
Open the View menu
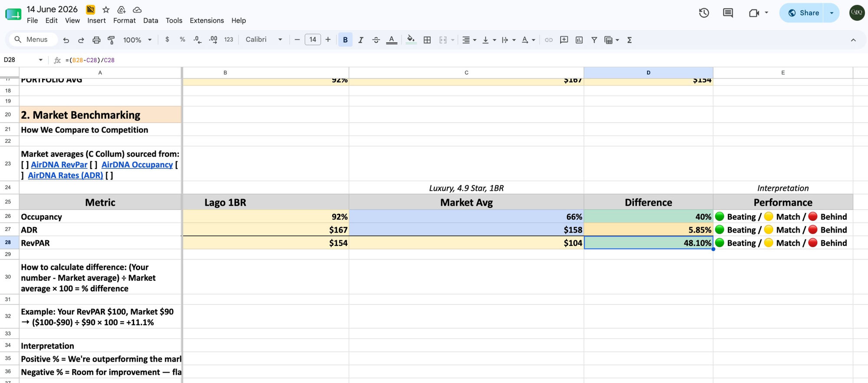coord(72,20)
